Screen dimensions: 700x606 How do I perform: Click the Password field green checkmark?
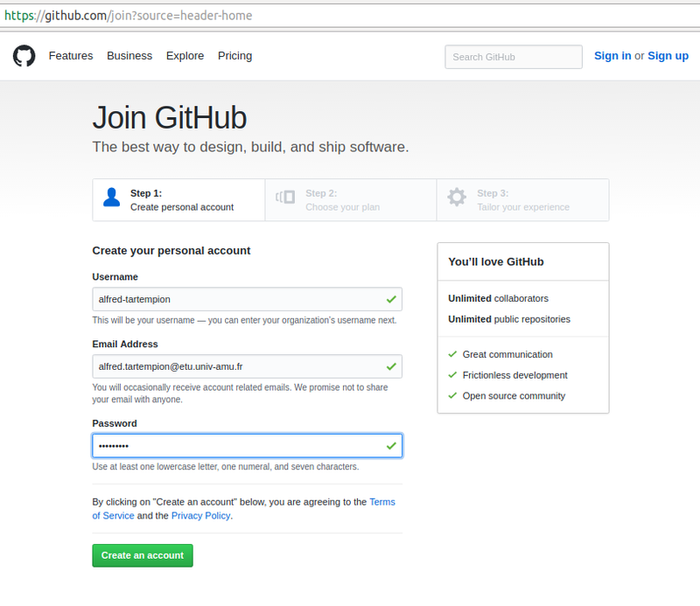(x=391, y=445)
